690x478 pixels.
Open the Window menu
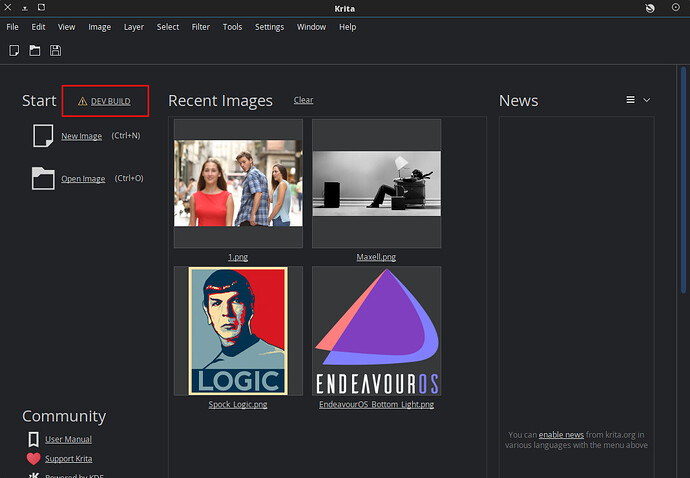pyautogui.click(x=311, y=27)
